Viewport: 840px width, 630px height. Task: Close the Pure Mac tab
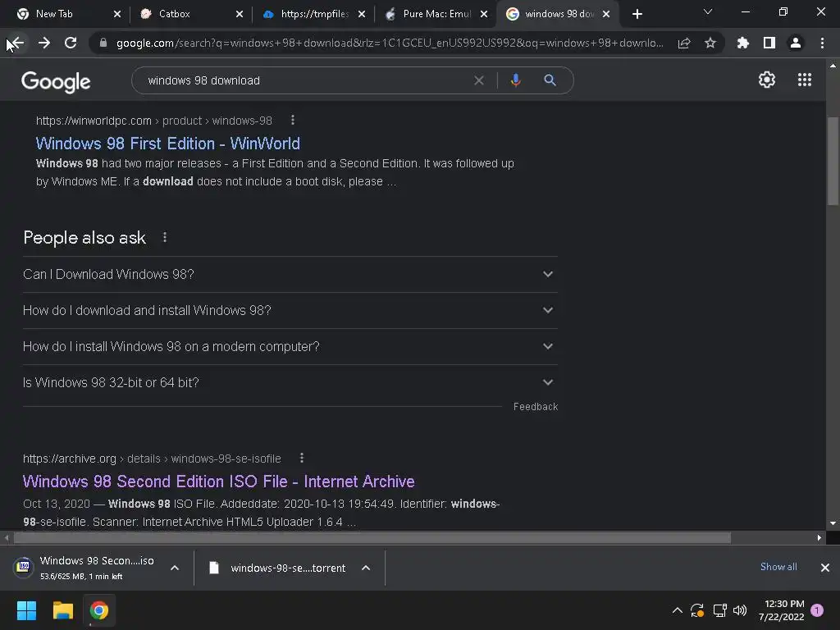[484, 15]
